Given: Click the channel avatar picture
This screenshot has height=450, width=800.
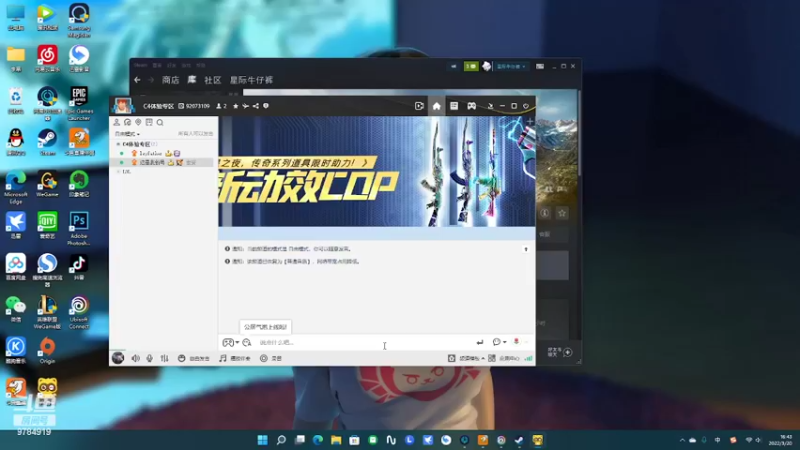Looking at the screenshot, I should (122, 106).
